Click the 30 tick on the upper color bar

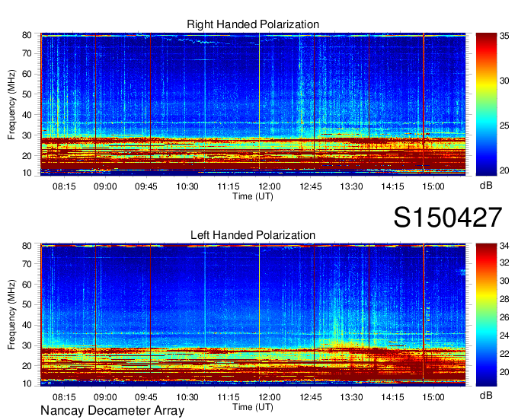coord(504,81)
